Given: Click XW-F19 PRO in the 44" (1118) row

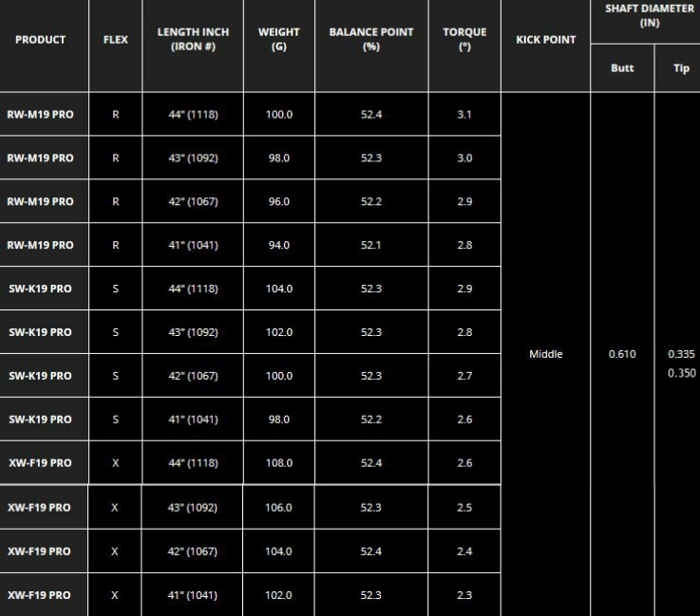Looking at the screenshot, I should [40, 463].
